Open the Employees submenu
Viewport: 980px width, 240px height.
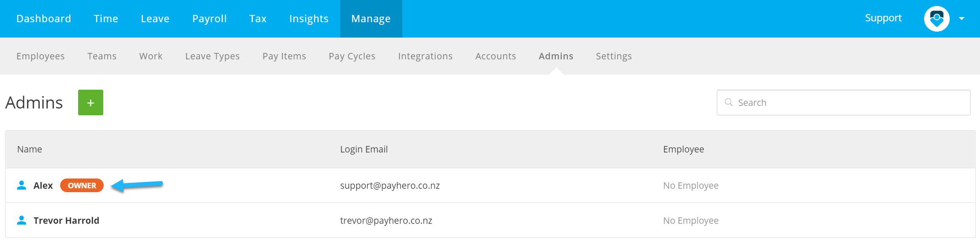41,56
